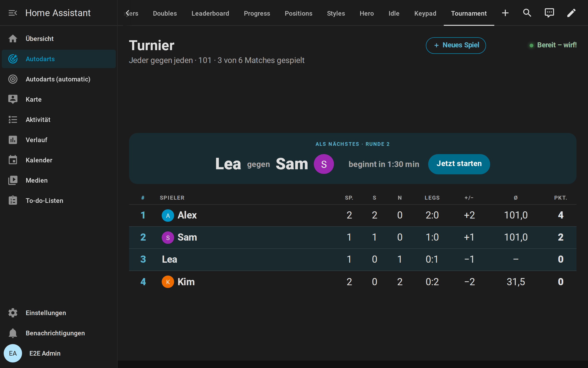Click Kim's average value 31,5
588x368 pixels.
point(516,282)
